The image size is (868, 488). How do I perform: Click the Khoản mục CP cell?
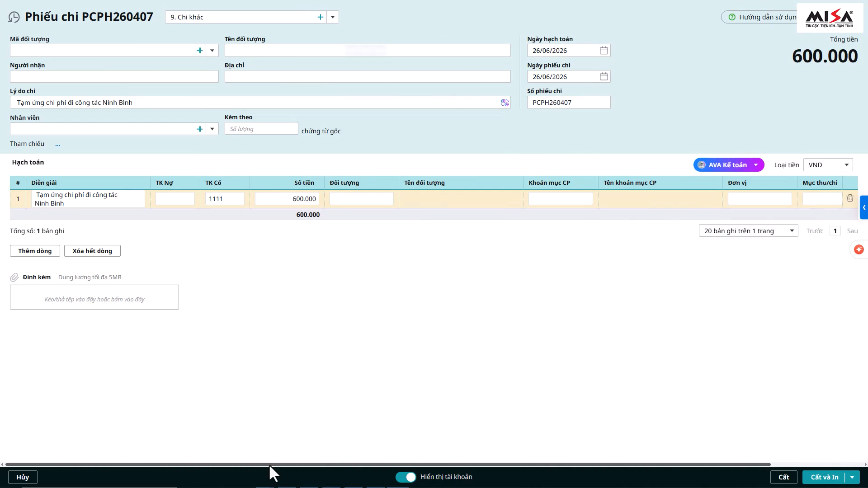561,199
